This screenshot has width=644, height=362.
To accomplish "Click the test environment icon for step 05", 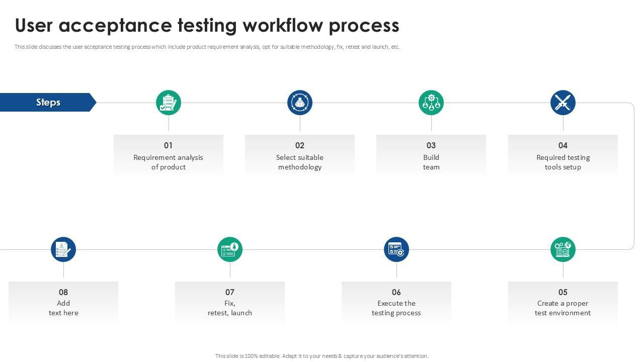I will click(563, 249).
